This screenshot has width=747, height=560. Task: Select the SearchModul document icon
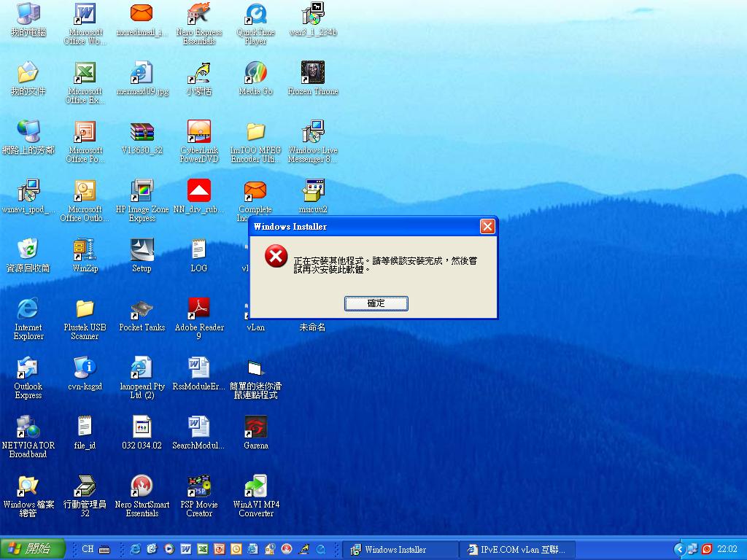[199, 434]
